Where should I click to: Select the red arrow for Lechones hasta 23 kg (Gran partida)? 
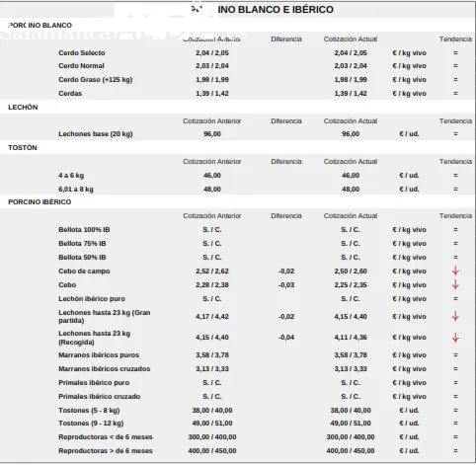pos(455,316)
